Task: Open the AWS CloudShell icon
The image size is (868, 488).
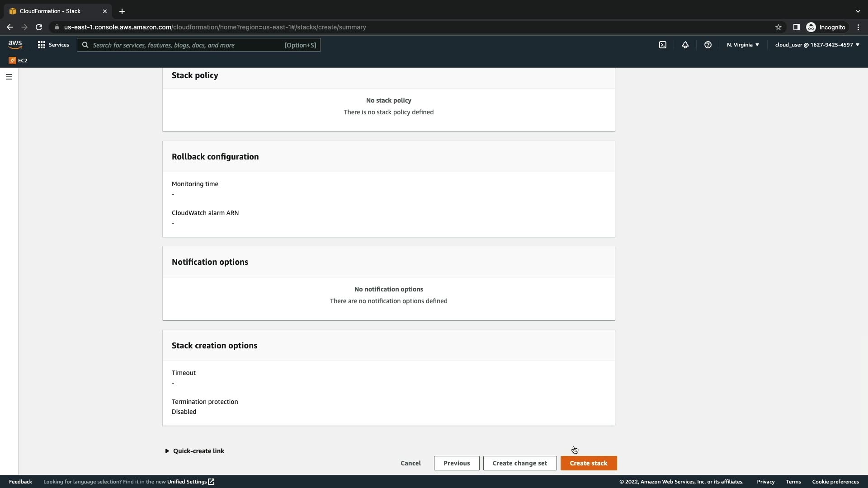Action: pos(663,45)
